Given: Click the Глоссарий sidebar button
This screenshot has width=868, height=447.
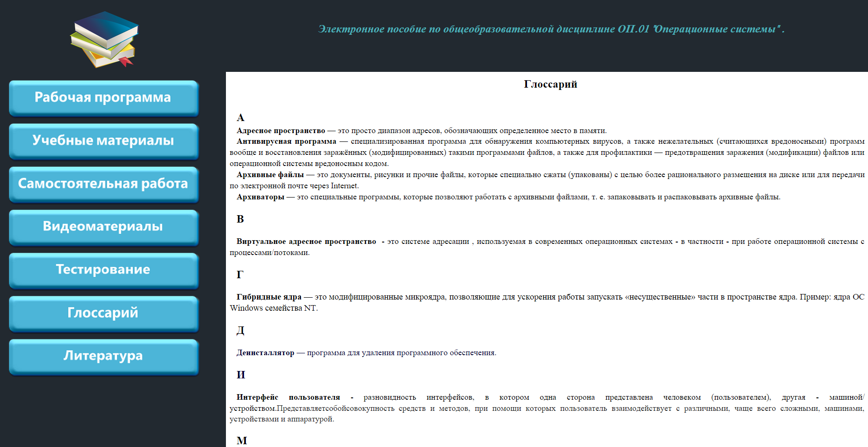Looking at the screenshot, I should click(x=104, y=313).
